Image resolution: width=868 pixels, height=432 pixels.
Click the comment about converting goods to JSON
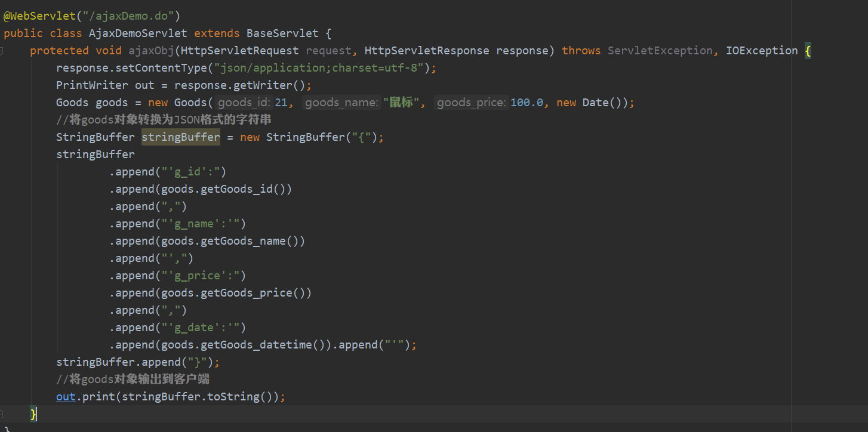pos(164,120)
